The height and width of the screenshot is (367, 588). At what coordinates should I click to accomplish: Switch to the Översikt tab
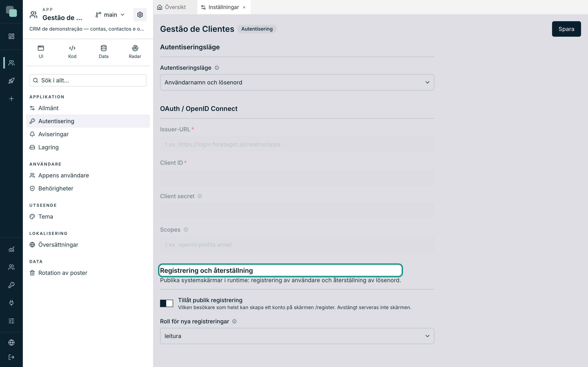point(171,7)
